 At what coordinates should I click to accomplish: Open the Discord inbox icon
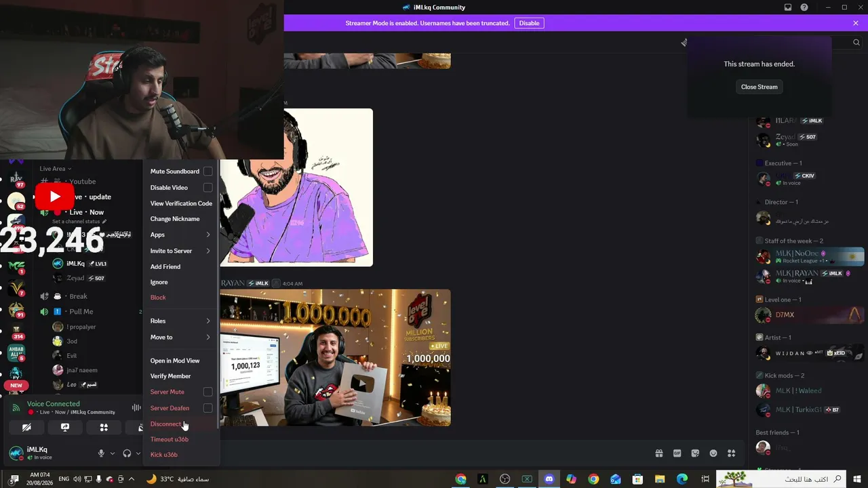click(788, 7)
